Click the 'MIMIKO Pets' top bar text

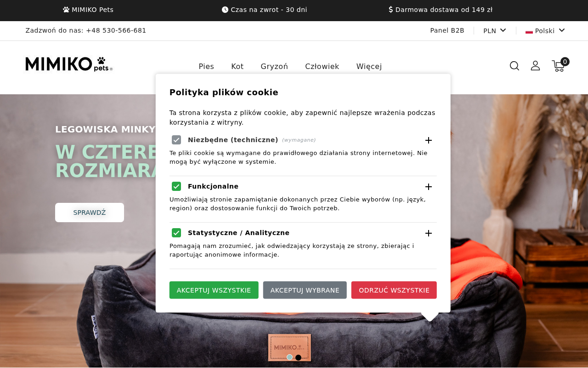point(92,10)
